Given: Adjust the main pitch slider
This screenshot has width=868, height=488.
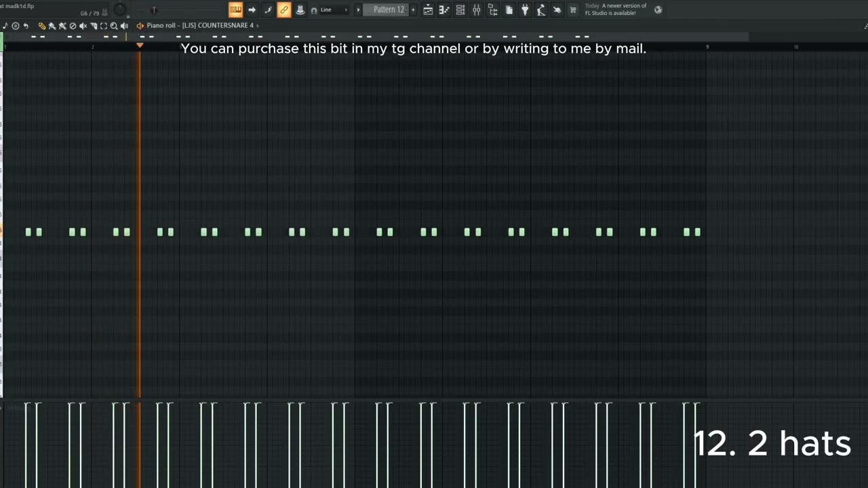Looking at the screenshot, I should [x=153, y=9].
